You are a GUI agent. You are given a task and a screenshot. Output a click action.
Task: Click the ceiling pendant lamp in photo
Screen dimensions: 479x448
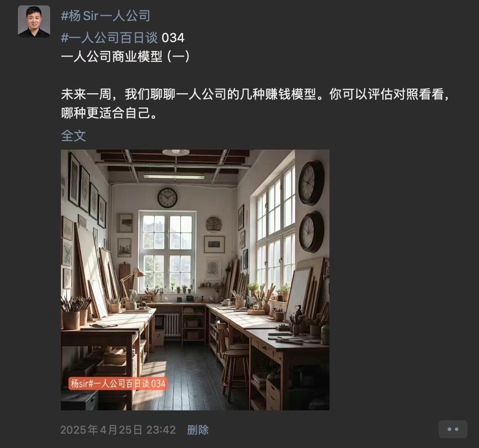(175, 152)
